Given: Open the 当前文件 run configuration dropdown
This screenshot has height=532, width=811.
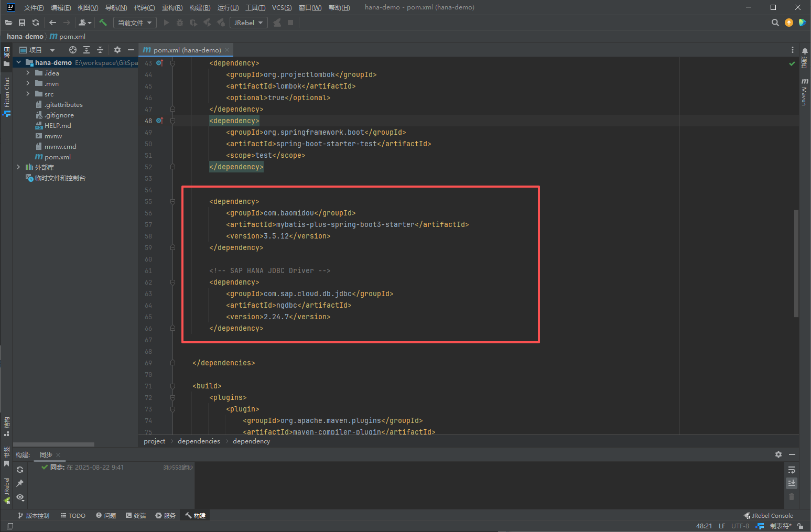Looking at the screenshot, I should (x=135, y=23).
